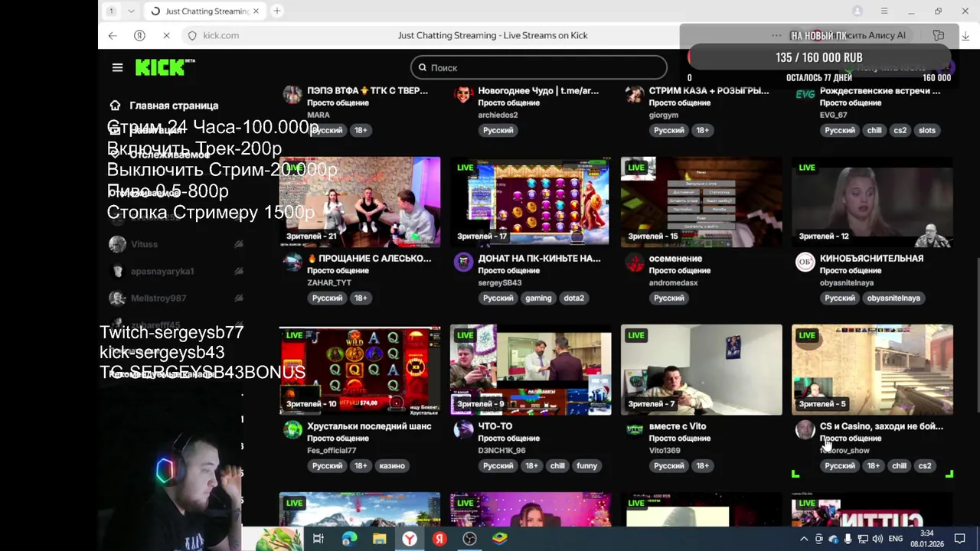This screenshot has width=980, height=551.
Task: Open Хрустальки последний шанс thumbnail
Action: 360,370
